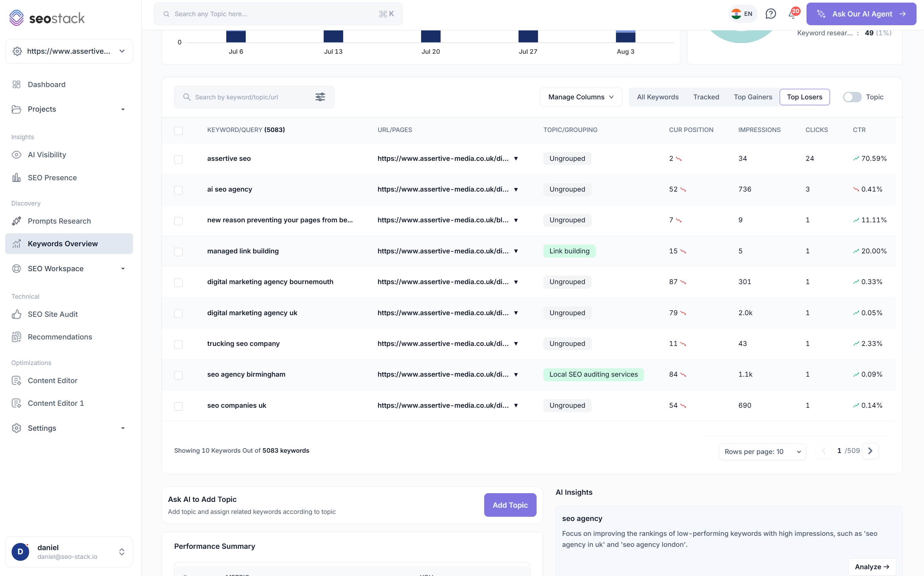
Task: Click the Jul 13 chart bar
Action: pos(333,37)
